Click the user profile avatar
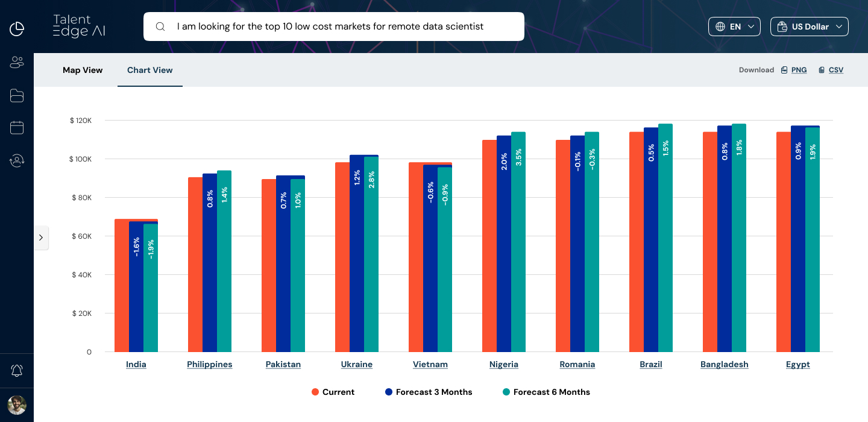 coord(17,405)
